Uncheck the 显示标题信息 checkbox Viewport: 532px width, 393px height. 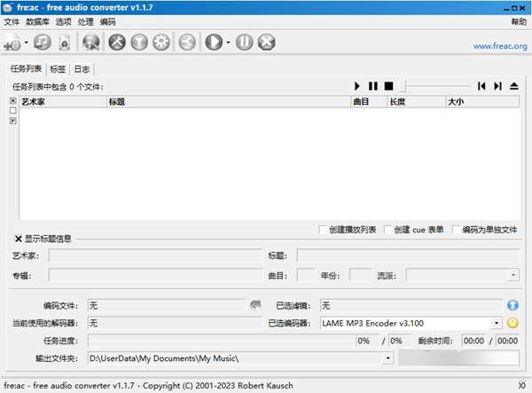(18, 239)
